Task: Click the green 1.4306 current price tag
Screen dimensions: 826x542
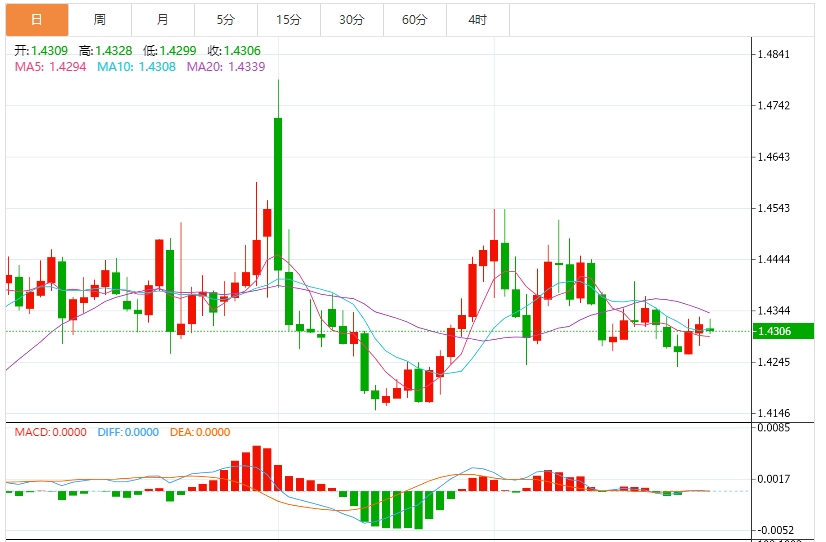Action: tap(783, 331)
